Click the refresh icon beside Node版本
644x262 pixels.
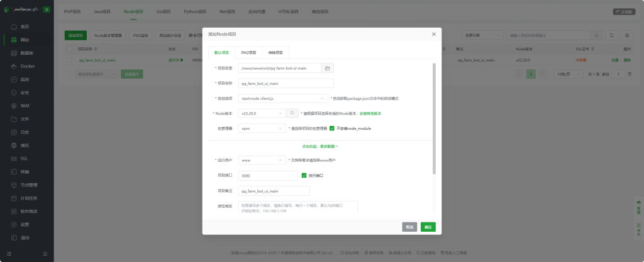click(292, 113)
